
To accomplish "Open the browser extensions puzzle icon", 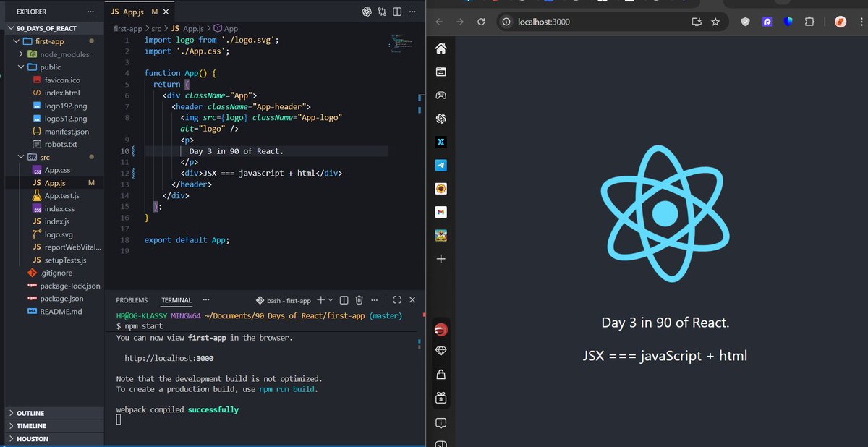I will (809, 22).
